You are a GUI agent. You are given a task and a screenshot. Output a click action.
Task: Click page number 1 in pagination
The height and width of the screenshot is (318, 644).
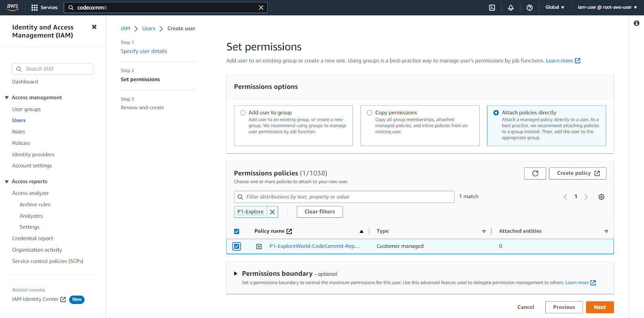tap(576, 196)
